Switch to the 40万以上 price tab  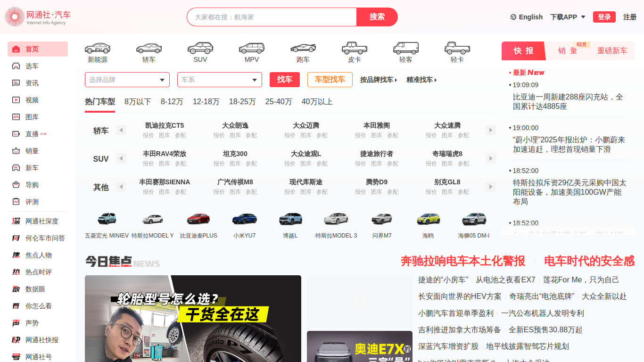(317, 101)
